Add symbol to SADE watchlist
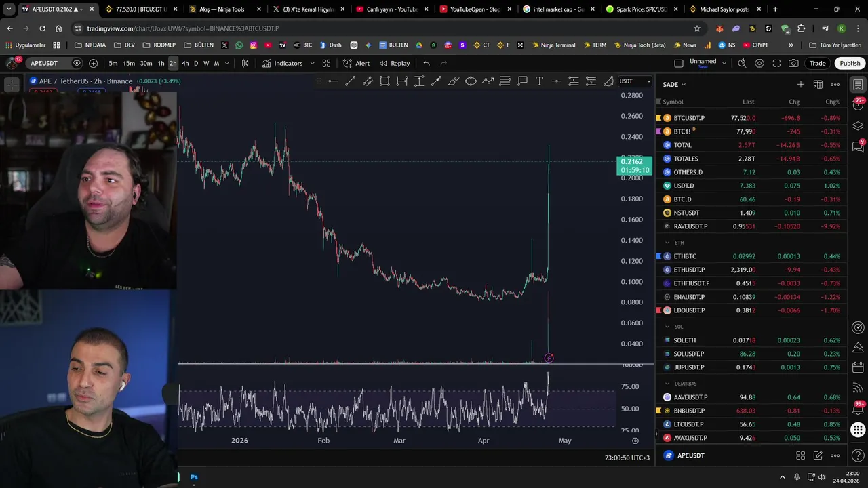 801,85
